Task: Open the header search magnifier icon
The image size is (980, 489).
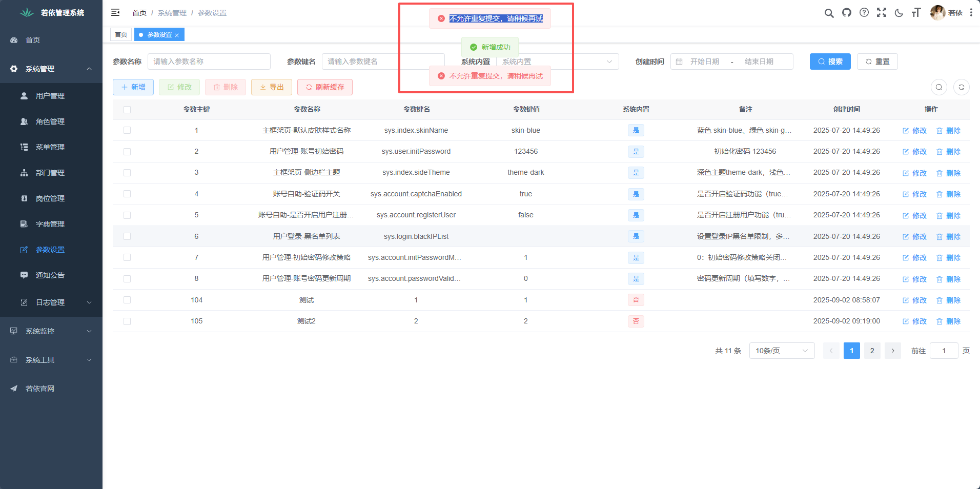Action: click(829, 13)
